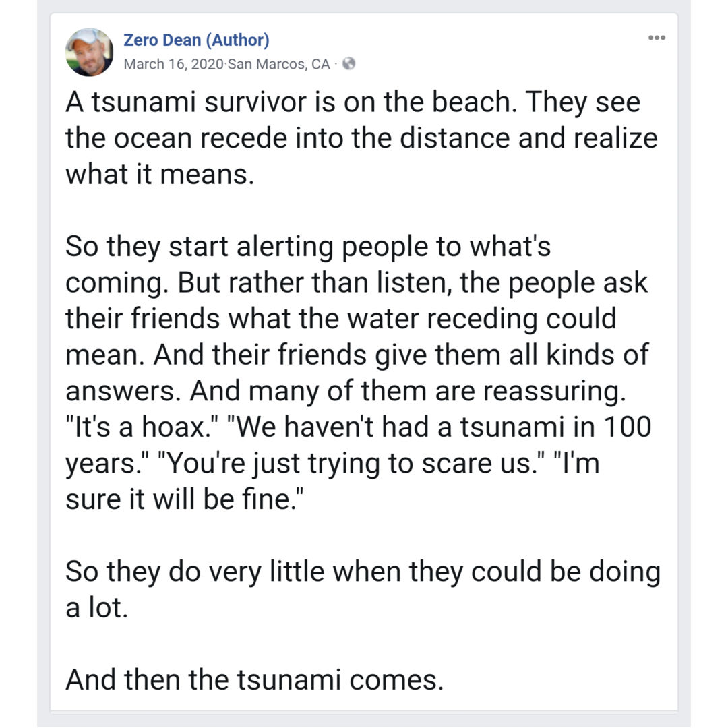Viewport: 728px width, 728px height.
Task: Click the sentence 'A tsunami survivor is on the beach.'
Action: click(x=291, y=102)
